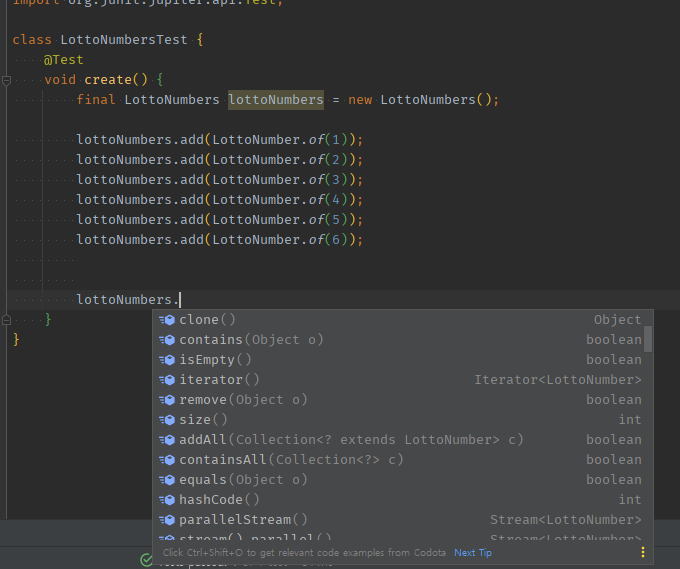Click LottoNumber.of(1) line
The width and height of the screenshot is (680, 569).
tap(219, 140)
